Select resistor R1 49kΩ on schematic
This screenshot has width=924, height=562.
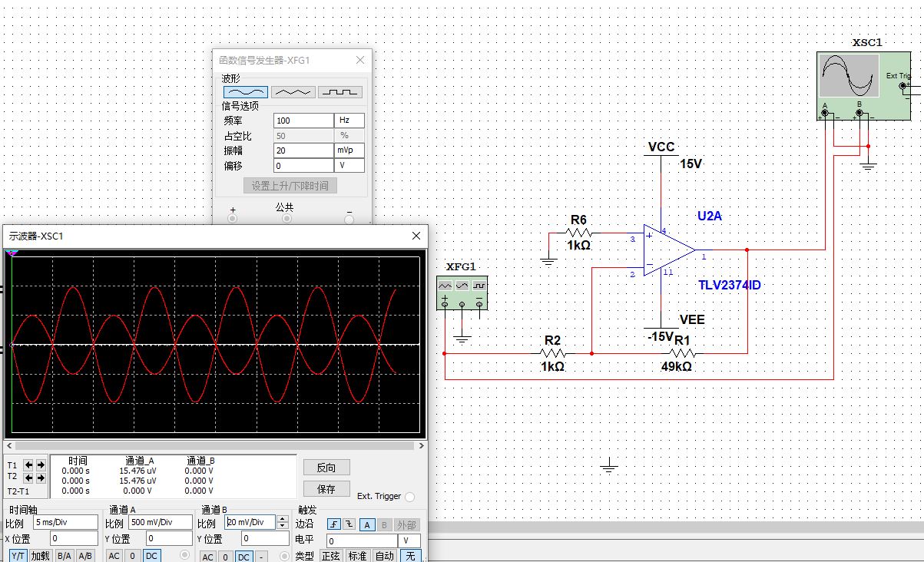tap(682, 353)
